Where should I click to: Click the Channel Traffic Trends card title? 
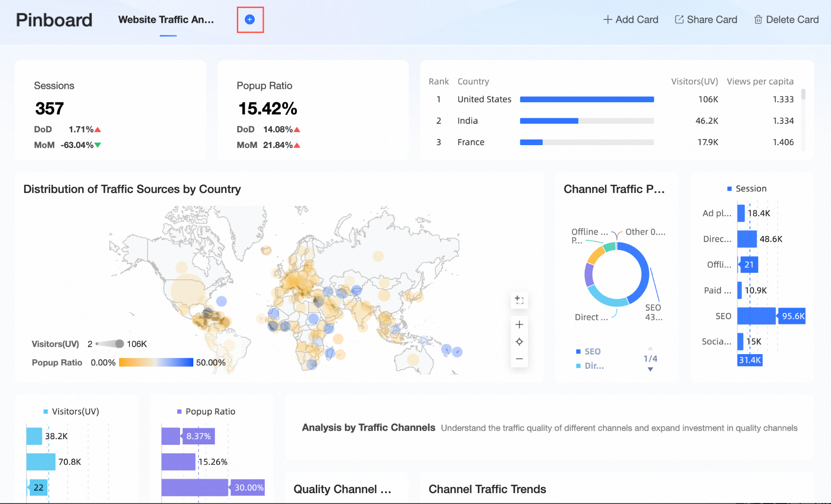click(x=487, y=489)
